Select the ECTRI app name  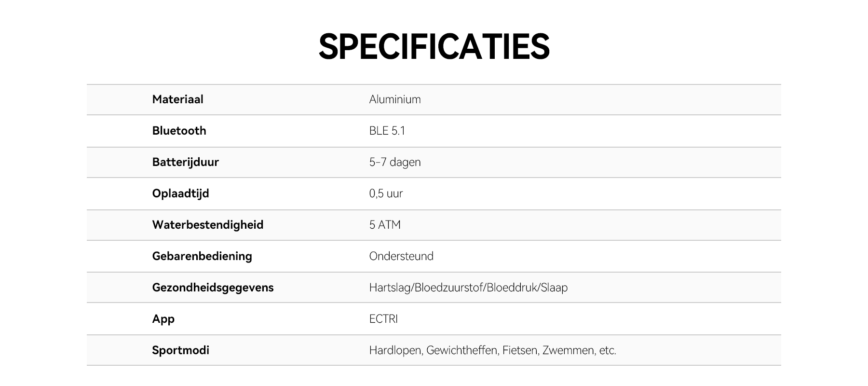[383, 319]
